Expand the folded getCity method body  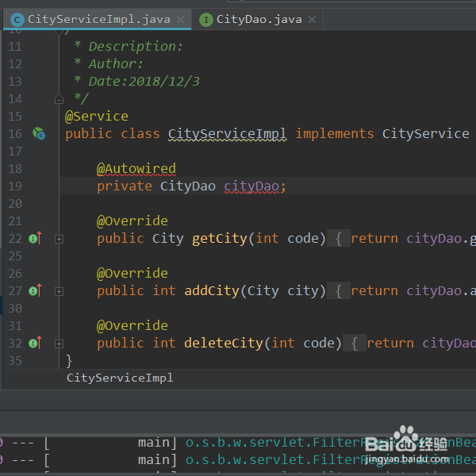coord(59,239)
